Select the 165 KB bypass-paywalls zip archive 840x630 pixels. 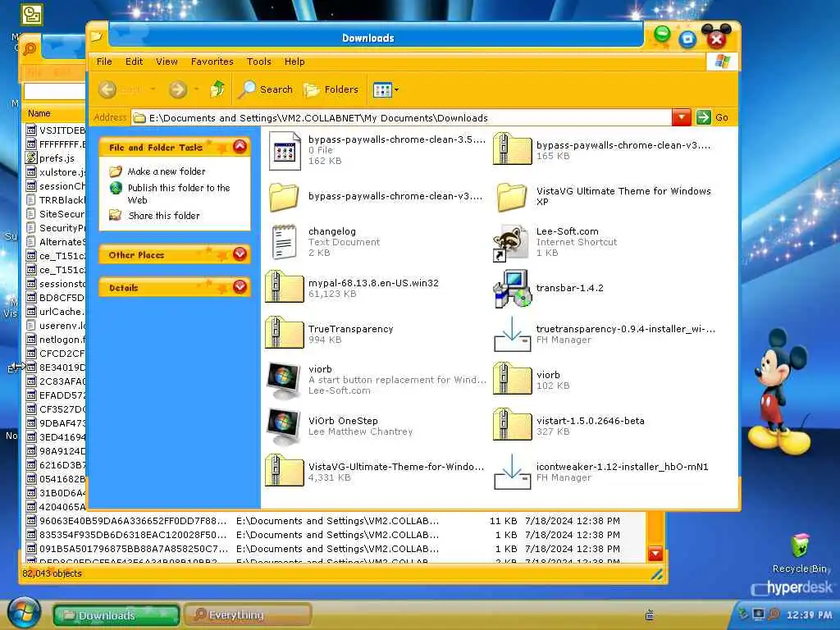point(512,149)
